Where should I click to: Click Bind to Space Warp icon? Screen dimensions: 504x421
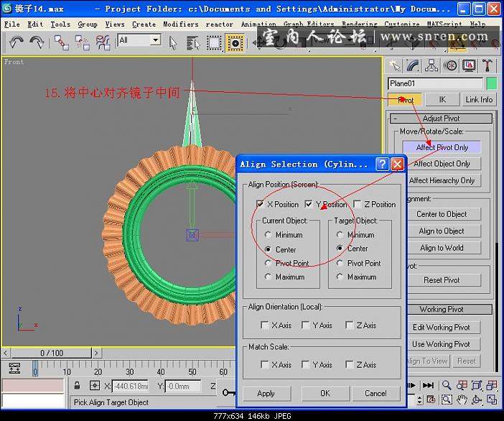(103, 42)
